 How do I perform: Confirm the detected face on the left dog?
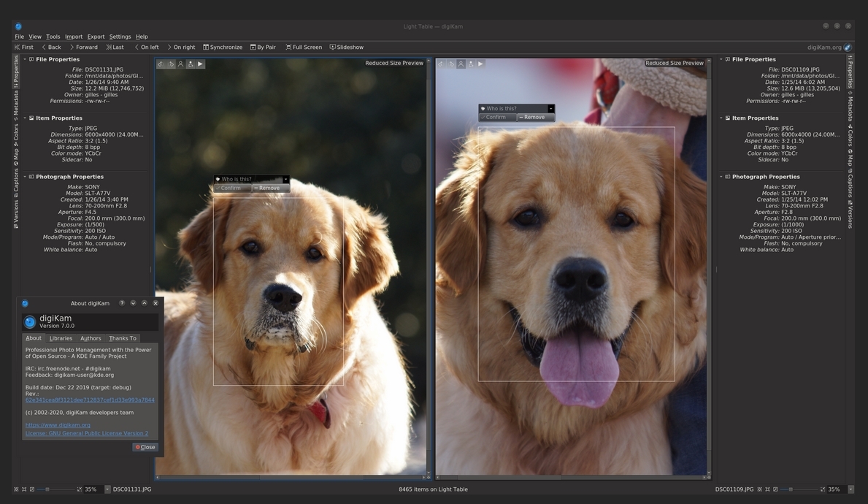coord(227,188)
